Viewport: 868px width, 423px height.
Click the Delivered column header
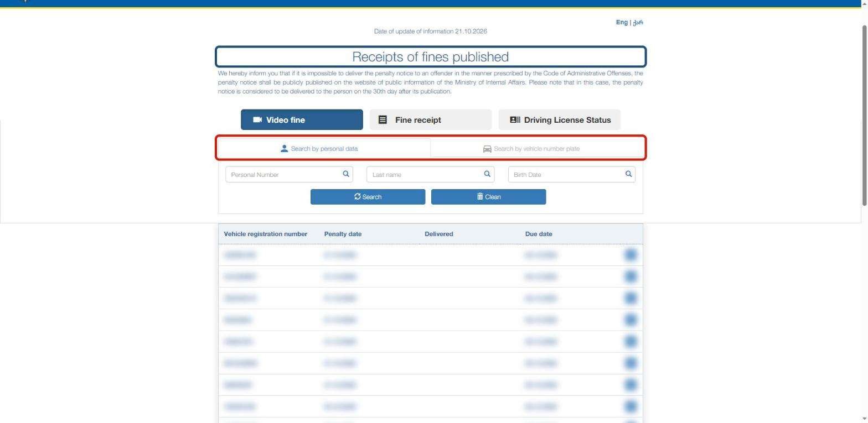coord(439,234)
